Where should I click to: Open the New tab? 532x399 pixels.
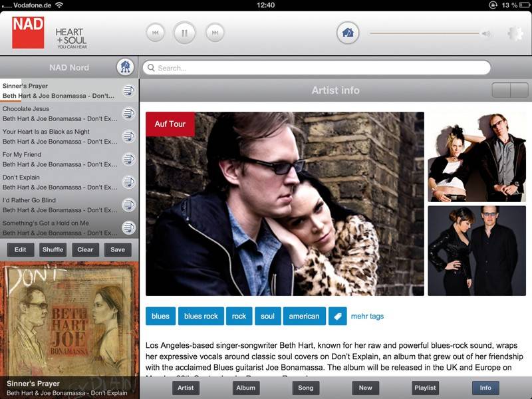click(x=365, y=388)
